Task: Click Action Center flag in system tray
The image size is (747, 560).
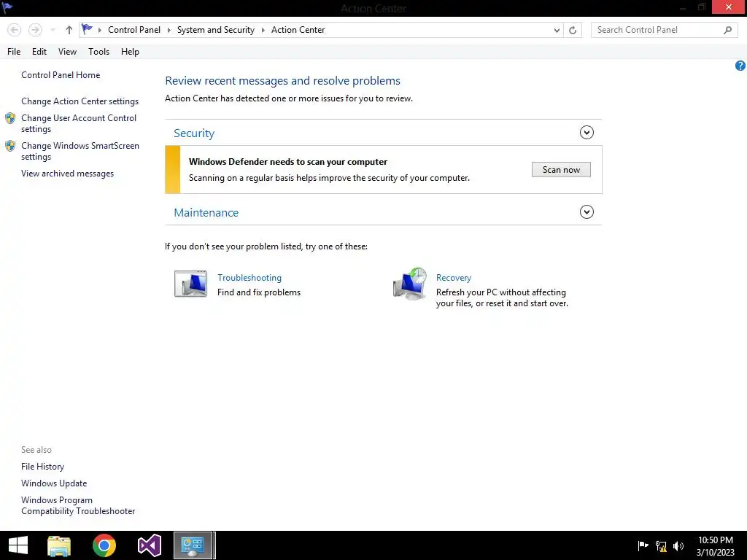Action: (643, 545)
